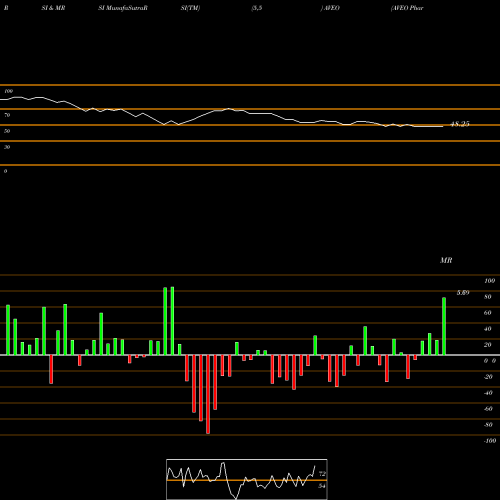Click the 'SI & MR' header text
Screen dimensions: 500x500
pyautogui.click(x=53, y=8)
